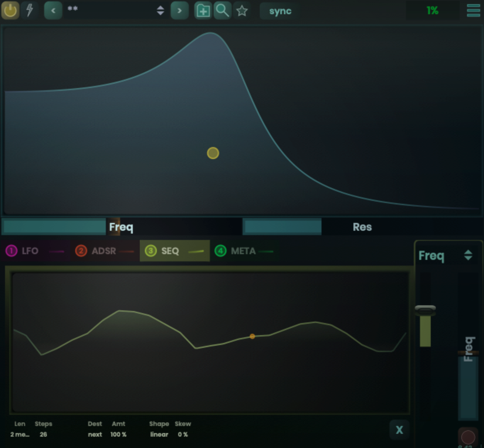Save preset with the add-folder icon

[x=203, y=11]
